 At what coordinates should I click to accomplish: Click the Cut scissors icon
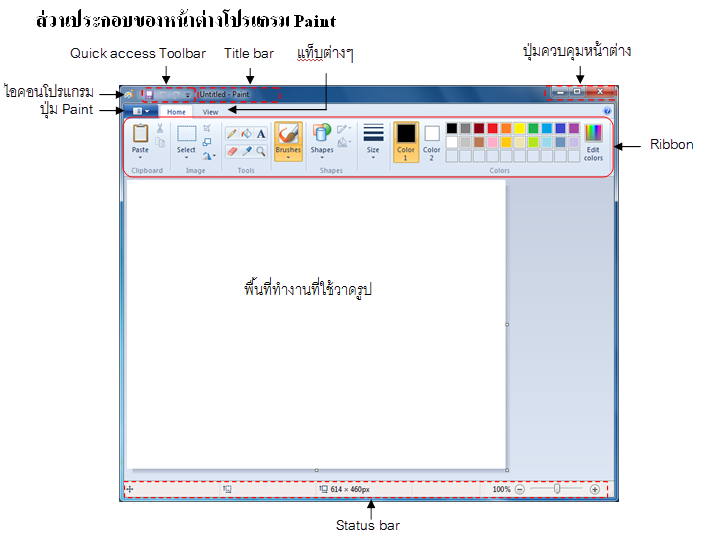tap(160, 129)
